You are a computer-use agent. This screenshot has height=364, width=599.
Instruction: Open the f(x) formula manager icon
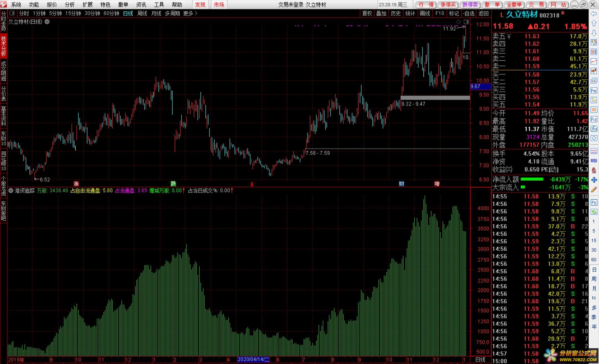click(x=594, y=129)
